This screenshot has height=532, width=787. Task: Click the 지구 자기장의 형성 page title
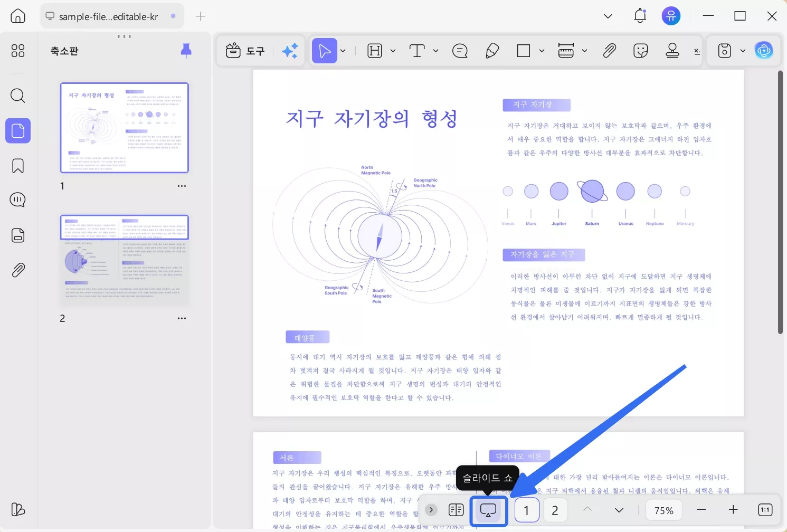pos(372,118)
